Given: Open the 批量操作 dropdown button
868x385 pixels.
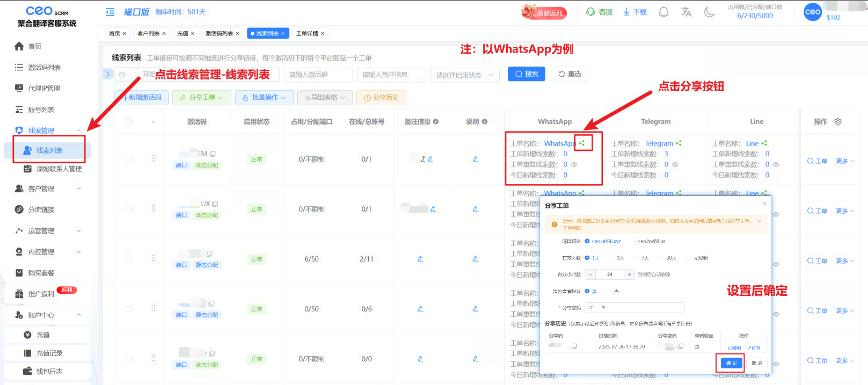Looking at the screenshot, I should (x=264, y=97).
